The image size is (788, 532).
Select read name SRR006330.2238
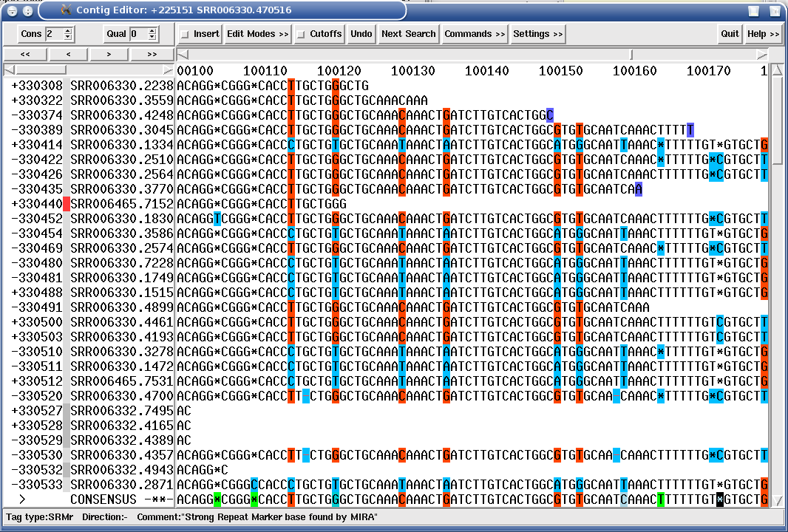[122, 86]
